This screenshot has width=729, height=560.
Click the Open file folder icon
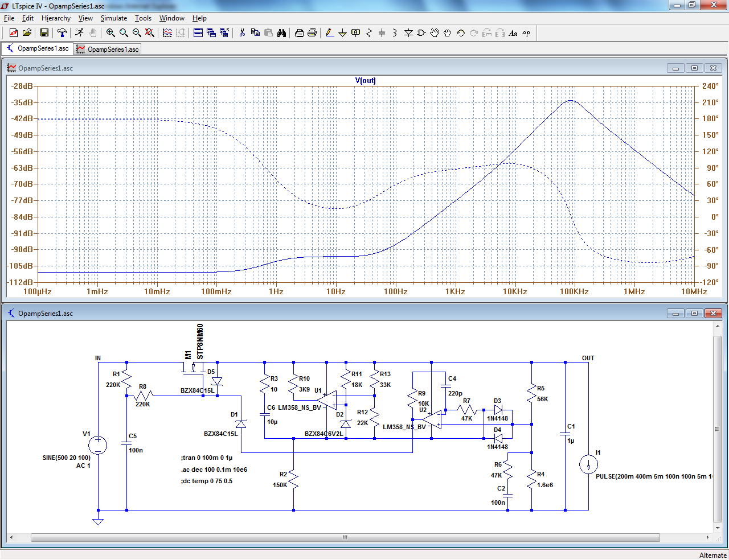(x=27, y=33)
